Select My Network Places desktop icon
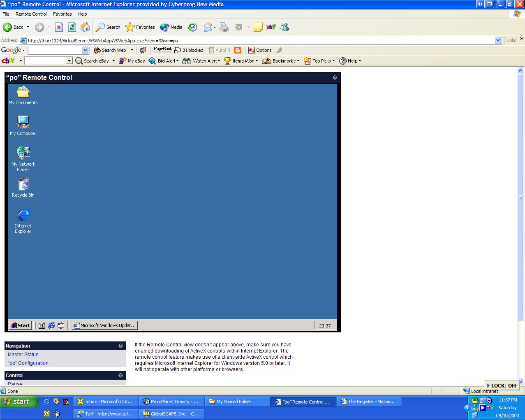This screenshot has height=420, width=525. (23, 159)
